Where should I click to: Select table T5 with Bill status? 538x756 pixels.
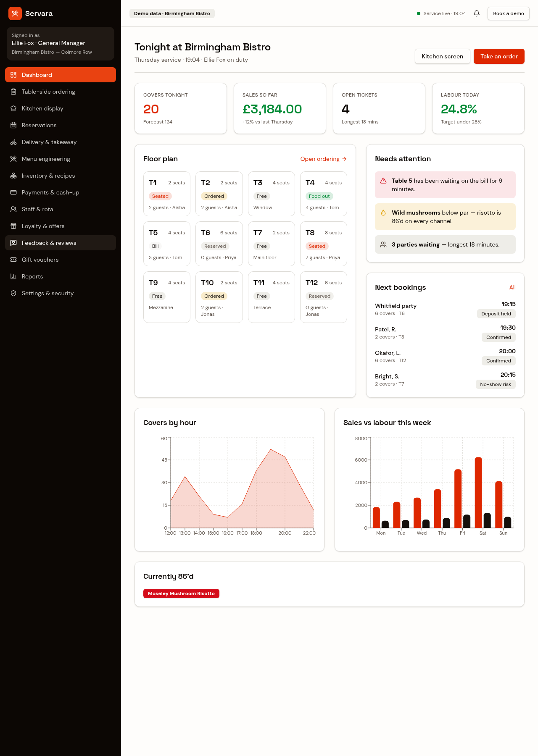tap(167, 244)
